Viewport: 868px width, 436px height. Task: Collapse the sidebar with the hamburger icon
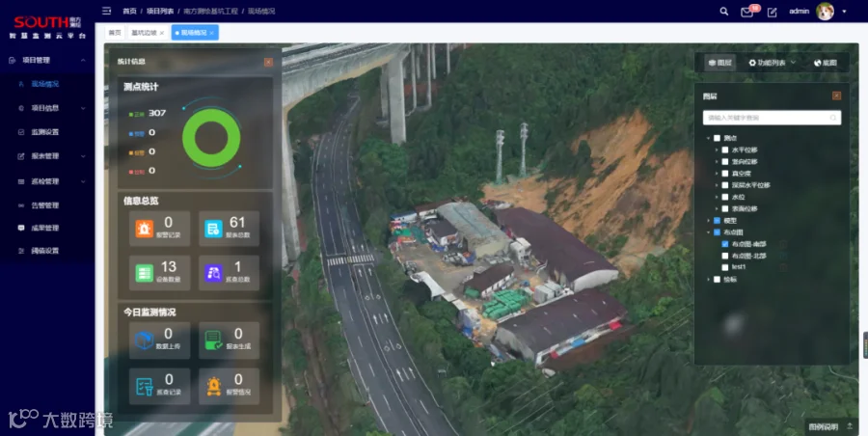107,11
